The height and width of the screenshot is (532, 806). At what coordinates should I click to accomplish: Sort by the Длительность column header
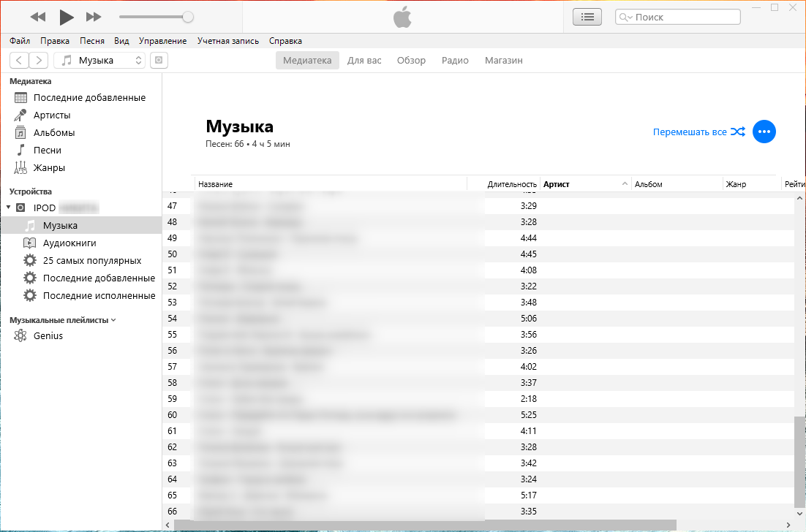[503, 184]
